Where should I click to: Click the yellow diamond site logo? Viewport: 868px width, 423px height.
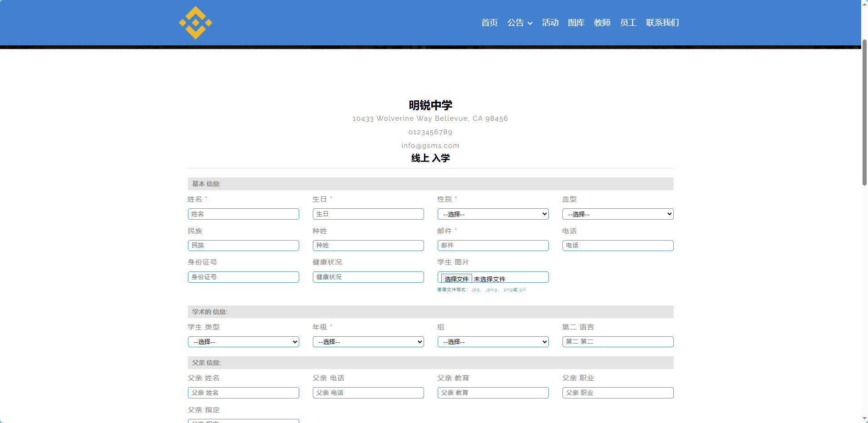pyautogui.click(x=196, y=23)
